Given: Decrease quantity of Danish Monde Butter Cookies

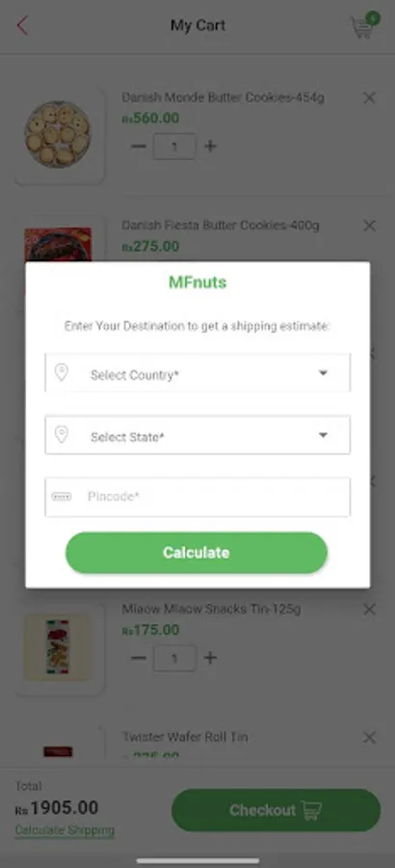Looking at the screenshot, I should 139,147.
